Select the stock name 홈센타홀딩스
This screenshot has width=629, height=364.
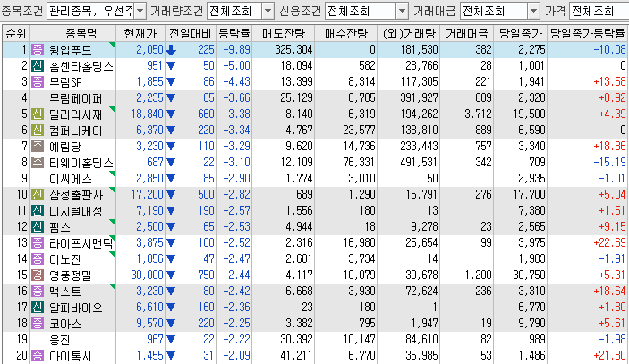pos(81,66)
